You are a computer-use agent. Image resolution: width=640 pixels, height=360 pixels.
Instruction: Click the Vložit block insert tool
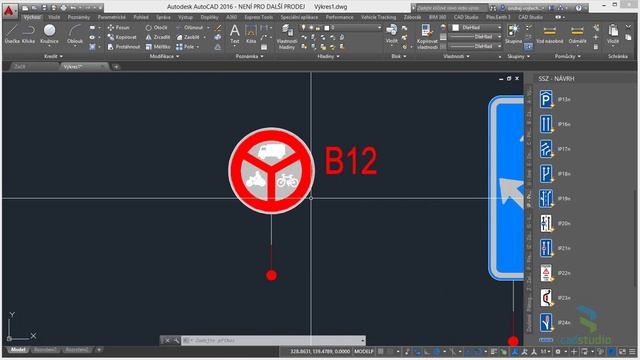pyautogui.click(x=391, y=34)
